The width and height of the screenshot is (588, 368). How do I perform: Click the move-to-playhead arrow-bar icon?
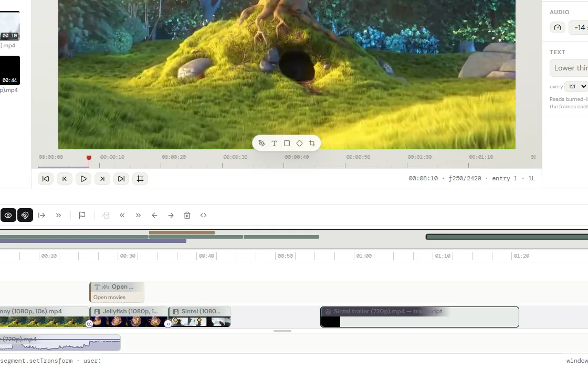41,215
